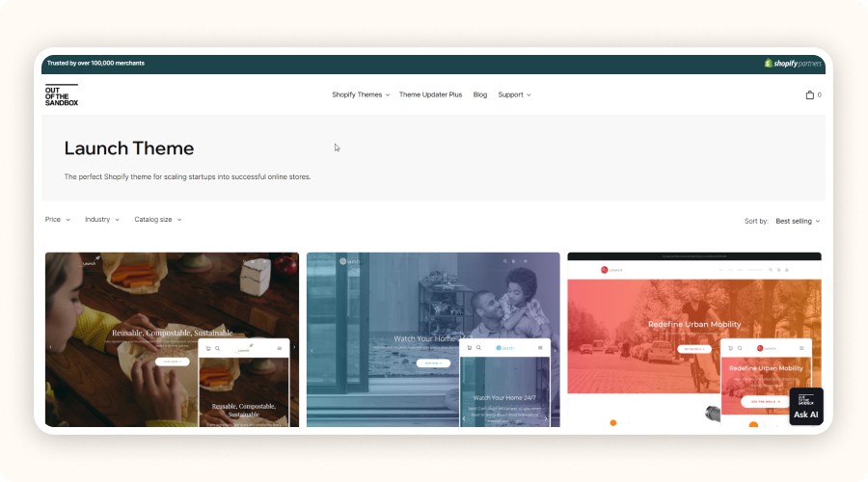This screenshot has width=868, height=482.
Task: Click the Out of the Sandbox logo
Action: [x=62, y=95]
